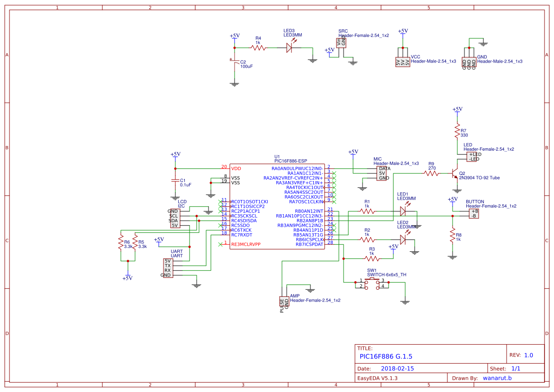
Task: Select the PIC16F886-ESP chip U1 body
Action: [277, 206]
